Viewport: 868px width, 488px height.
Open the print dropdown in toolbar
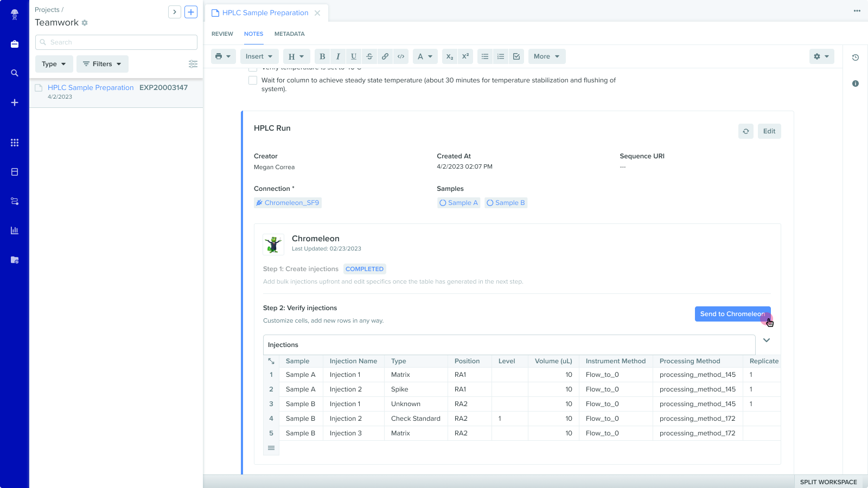(x=224, y=56)
